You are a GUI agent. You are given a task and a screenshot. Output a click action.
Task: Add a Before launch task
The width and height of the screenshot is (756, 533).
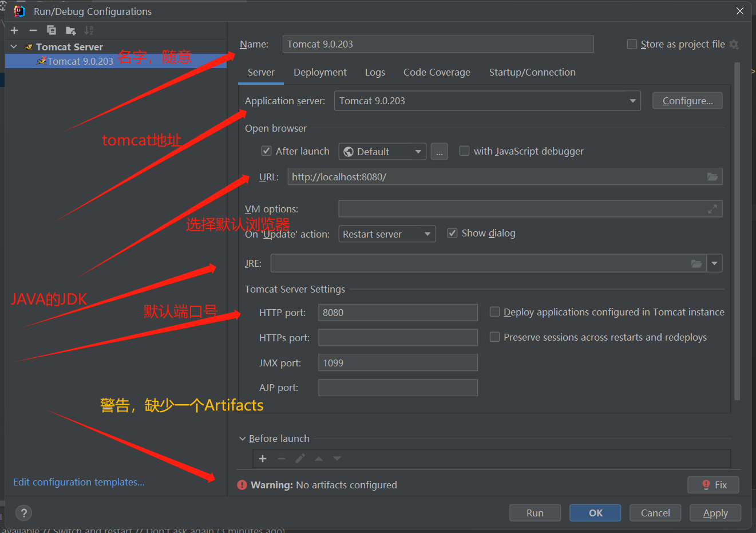[263, 459]
